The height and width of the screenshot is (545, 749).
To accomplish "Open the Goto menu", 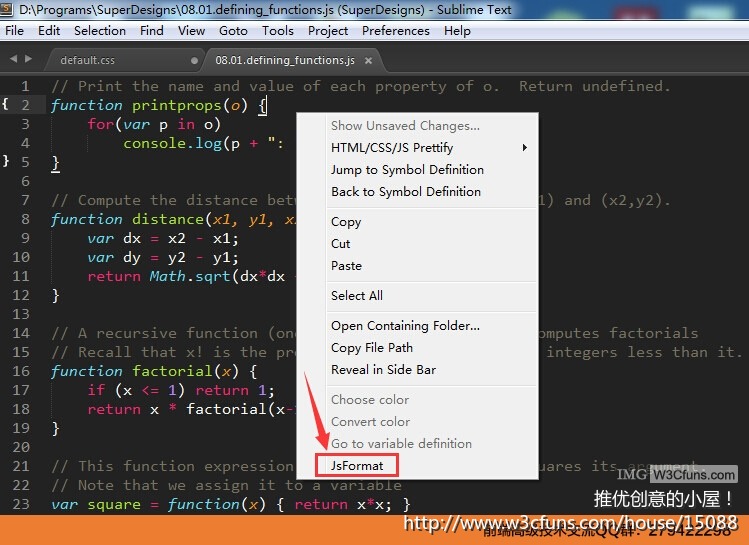I will [x=233, y=31].
